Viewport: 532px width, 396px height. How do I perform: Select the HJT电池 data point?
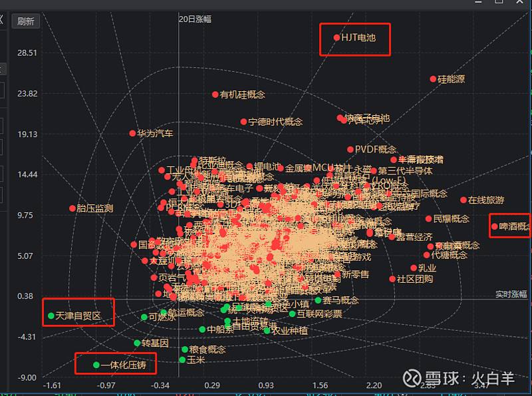coord(336,37)
